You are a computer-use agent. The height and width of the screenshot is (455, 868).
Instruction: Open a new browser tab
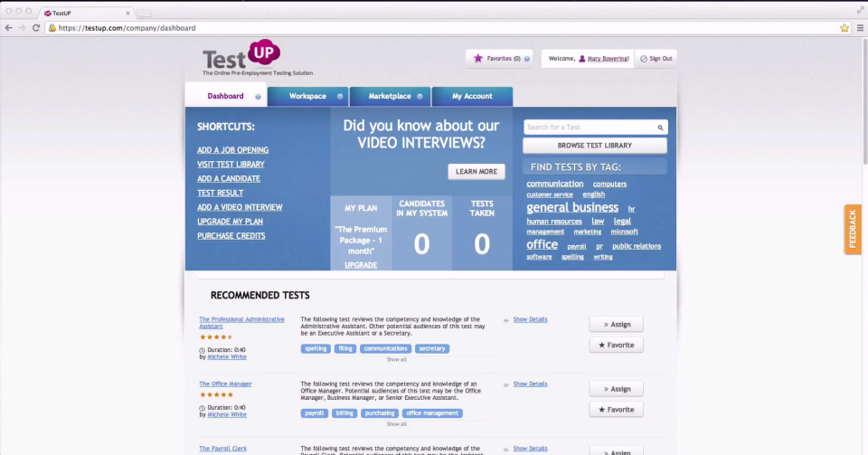144,14
